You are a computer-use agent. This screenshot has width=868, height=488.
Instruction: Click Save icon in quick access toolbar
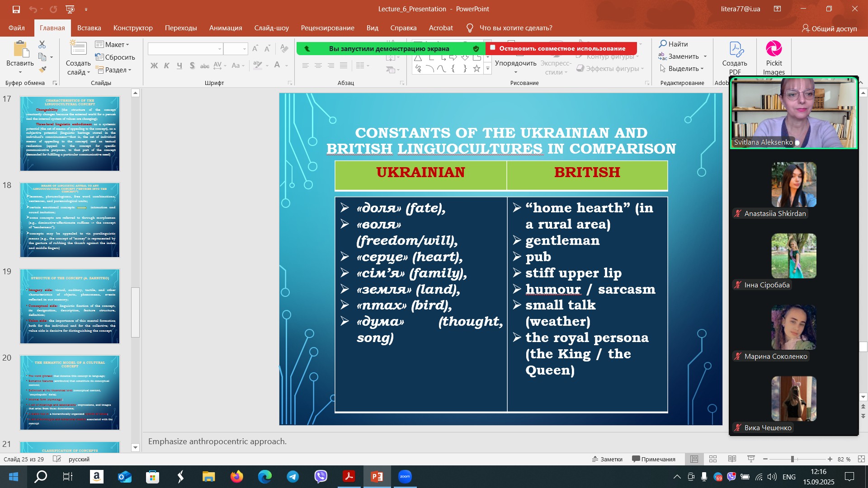coord(16,9)
